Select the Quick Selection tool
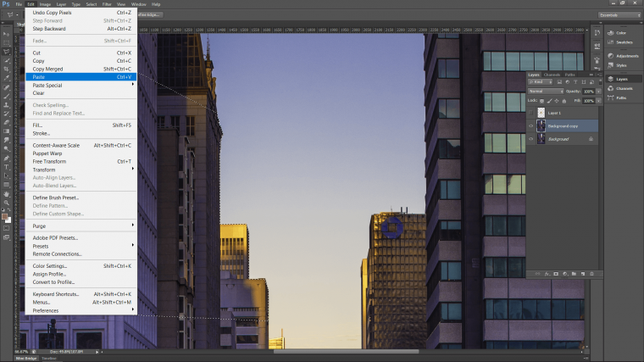The height and width of the screenshot is (362, 644). 6,60
